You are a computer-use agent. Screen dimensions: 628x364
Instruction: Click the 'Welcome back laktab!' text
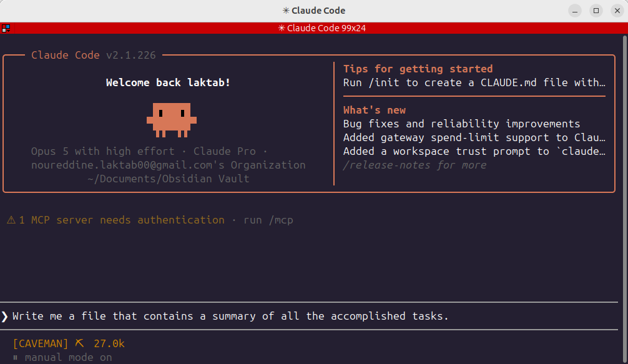tap(168, 82)
